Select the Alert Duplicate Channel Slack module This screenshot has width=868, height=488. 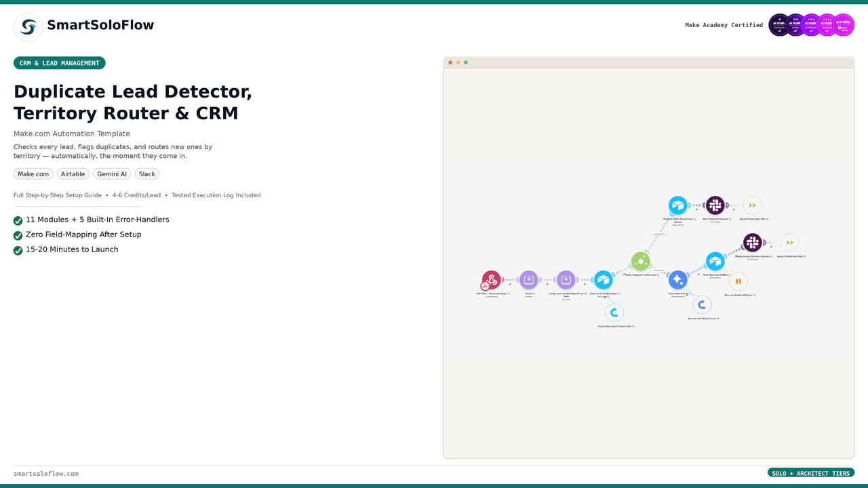[x=715, y=205]
